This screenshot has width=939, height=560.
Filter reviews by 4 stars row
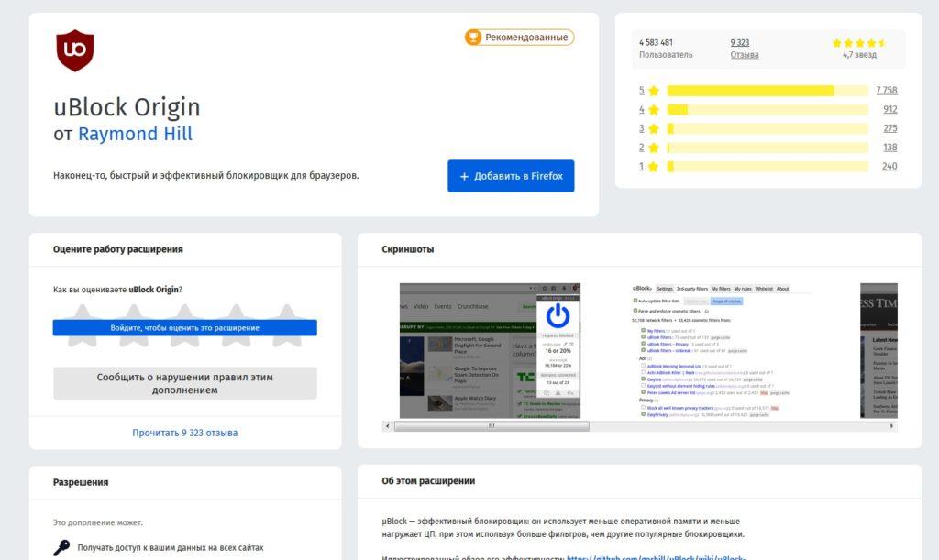coord(768,109)
